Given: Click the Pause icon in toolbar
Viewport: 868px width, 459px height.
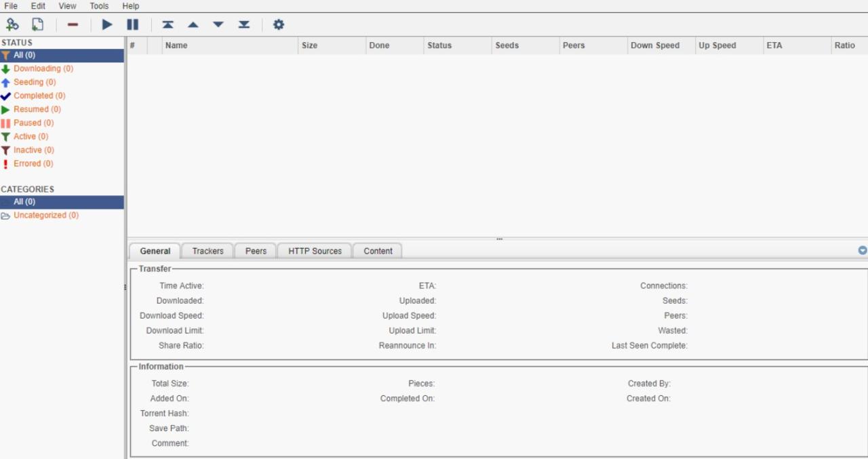Looking at the screenshot, I should (x=133, y=24).
